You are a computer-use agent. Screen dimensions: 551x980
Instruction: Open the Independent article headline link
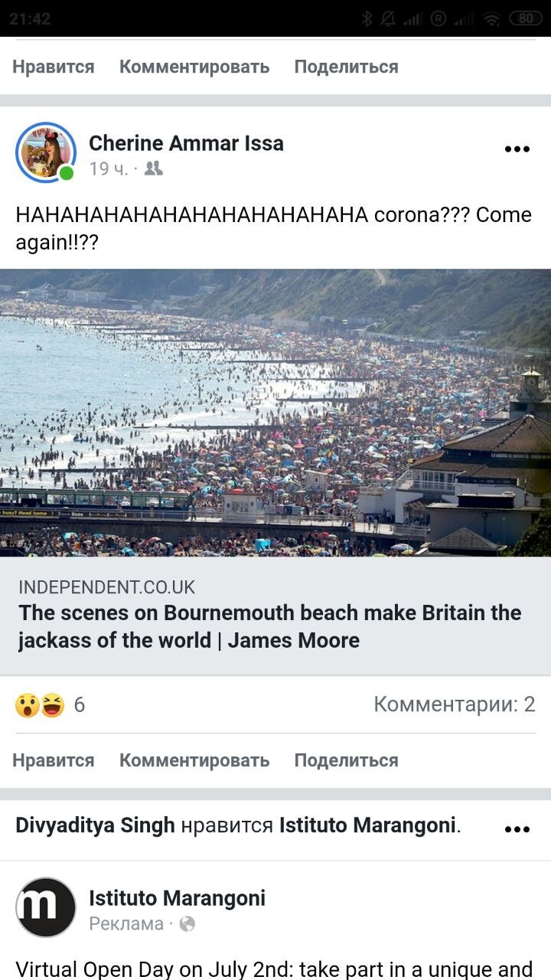tap(270, 626)
